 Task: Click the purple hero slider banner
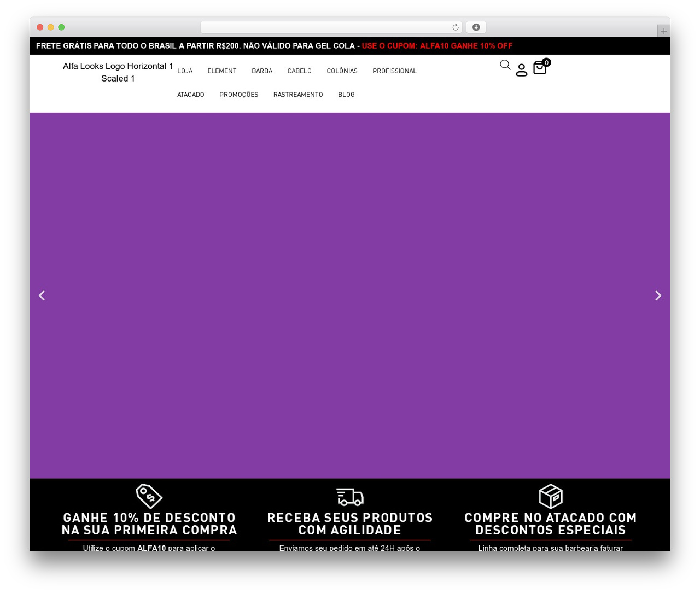pos(350,295)
